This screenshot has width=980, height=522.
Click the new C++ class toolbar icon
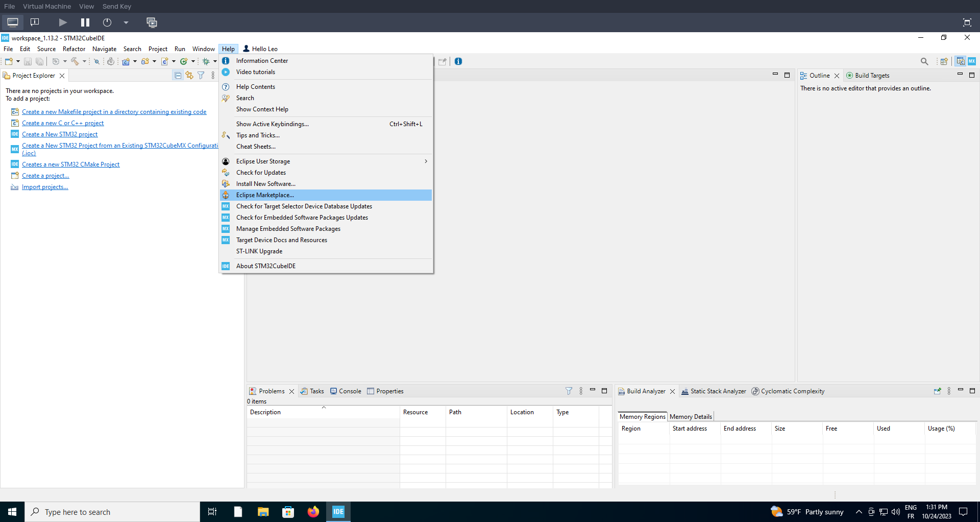(x=184, y=61)
